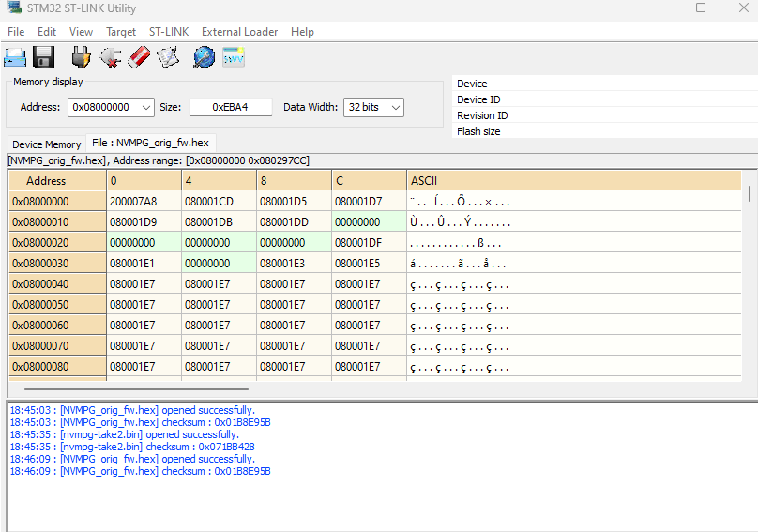Click the globe update icon
758x532 pixels.
204,57
